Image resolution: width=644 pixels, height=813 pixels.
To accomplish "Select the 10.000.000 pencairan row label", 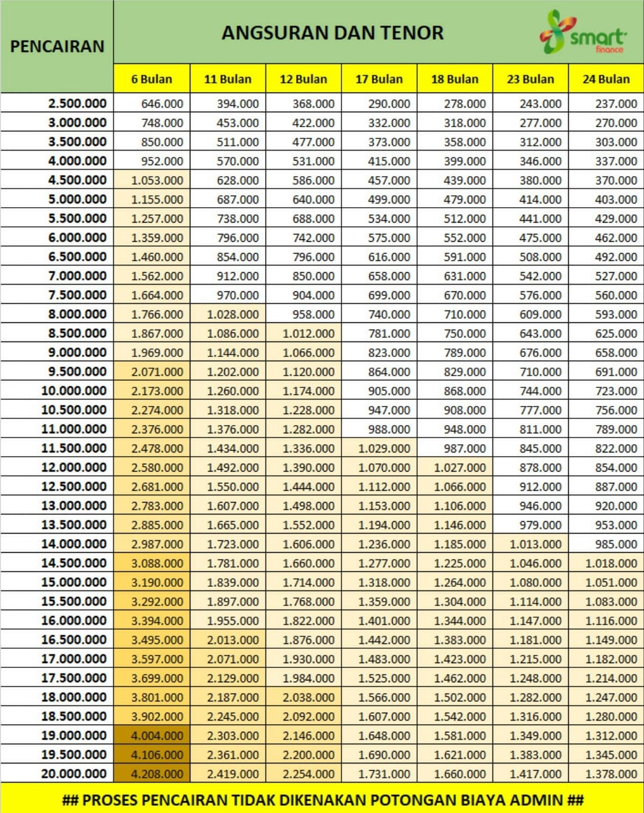I will click(57, 390).
